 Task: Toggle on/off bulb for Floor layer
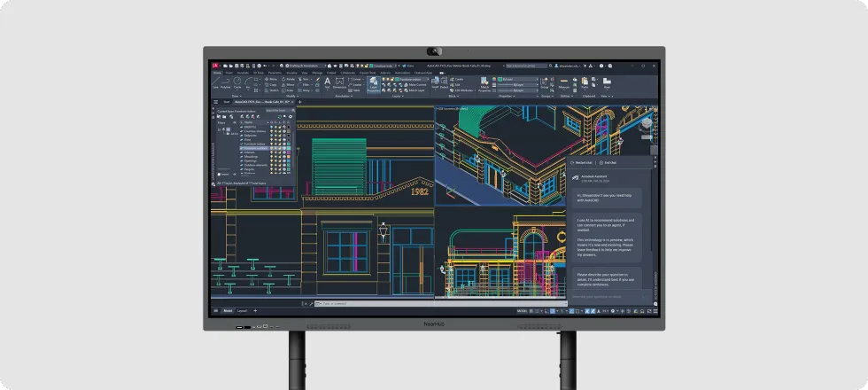[271, 140]
